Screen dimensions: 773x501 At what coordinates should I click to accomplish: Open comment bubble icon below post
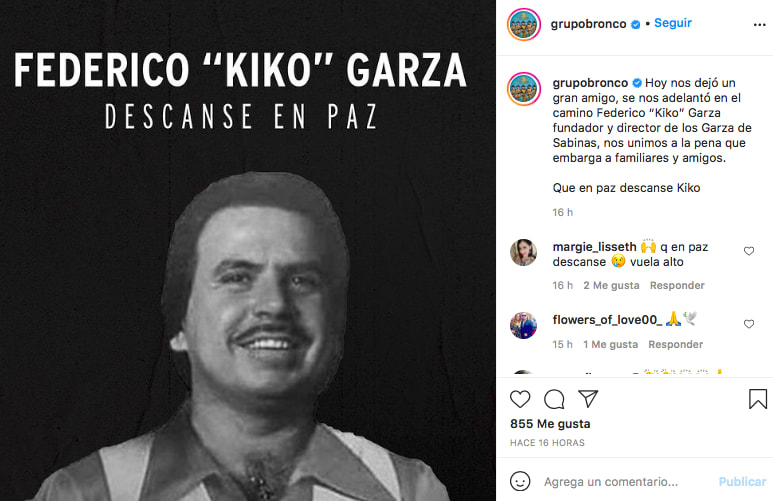point(554,399)
